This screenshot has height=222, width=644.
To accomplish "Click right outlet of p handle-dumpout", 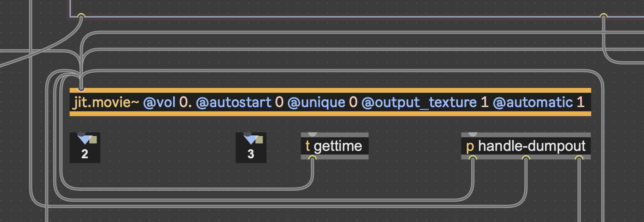I will pyautogui.click(x=579, y=158).
